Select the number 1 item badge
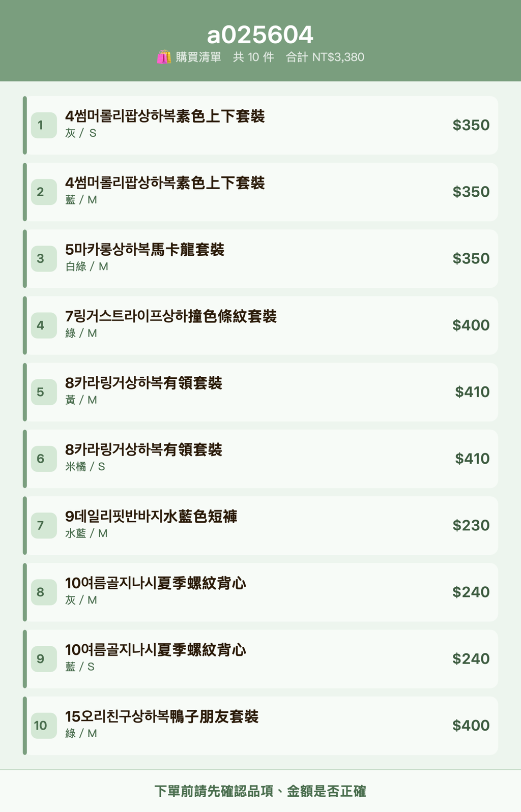The image size is (521, 812). pos(44,125)
